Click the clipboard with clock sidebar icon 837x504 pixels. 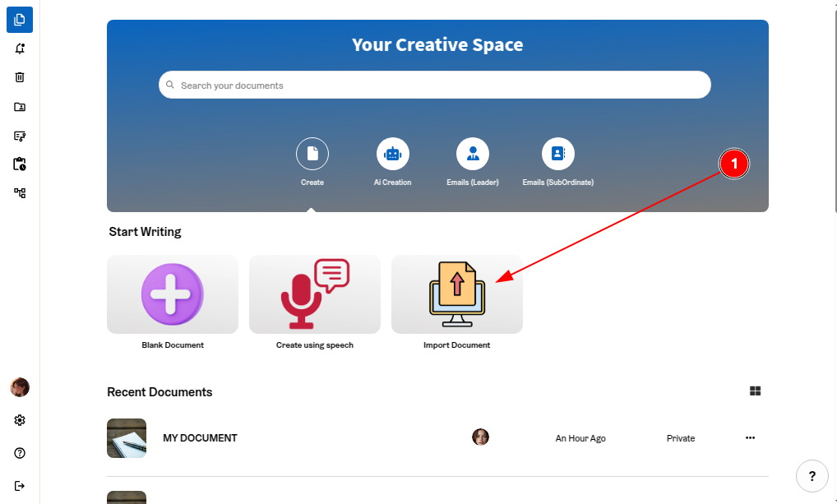[x=20, y=164]
